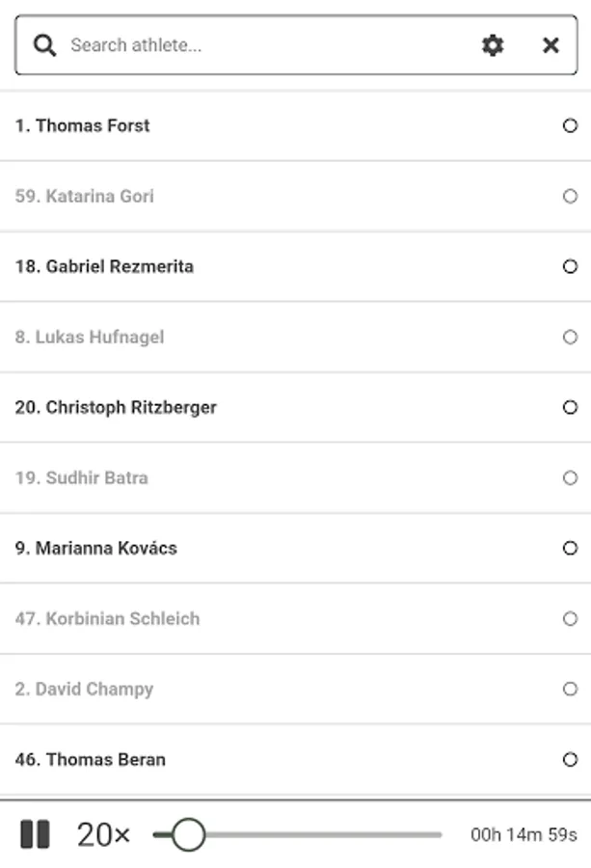Toggle the circle for Sudhir Batra

click(570, 477)
